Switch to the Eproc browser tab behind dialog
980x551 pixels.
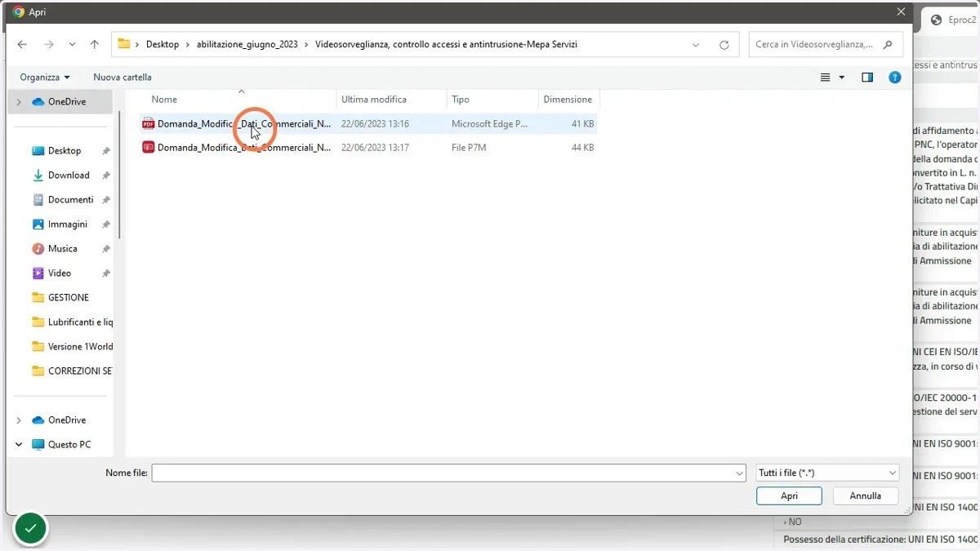[x=951, y=20]
